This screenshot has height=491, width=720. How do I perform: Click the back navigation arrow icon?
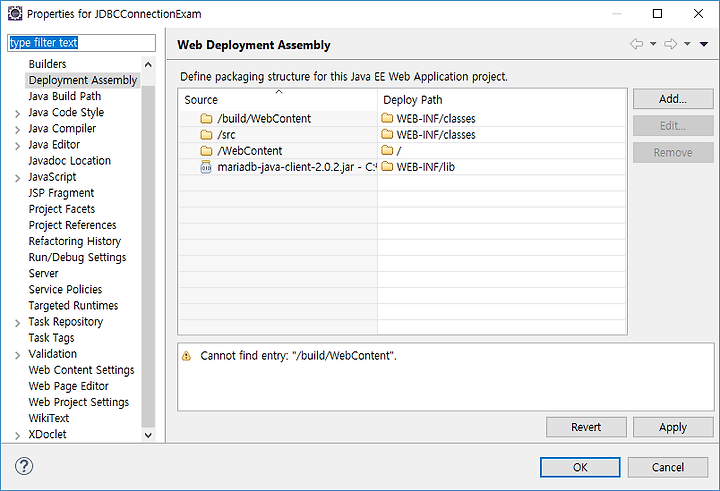[636, 44]
